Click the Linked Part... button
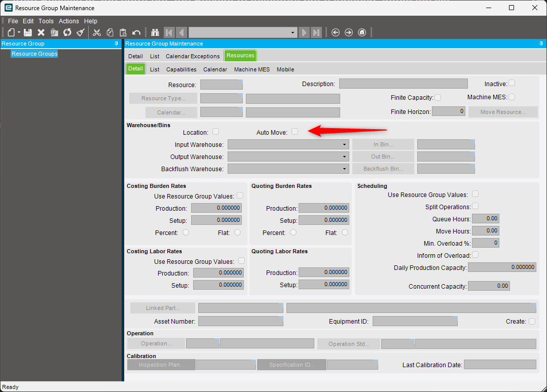547x392 pixels. click(x=163, y=308)
